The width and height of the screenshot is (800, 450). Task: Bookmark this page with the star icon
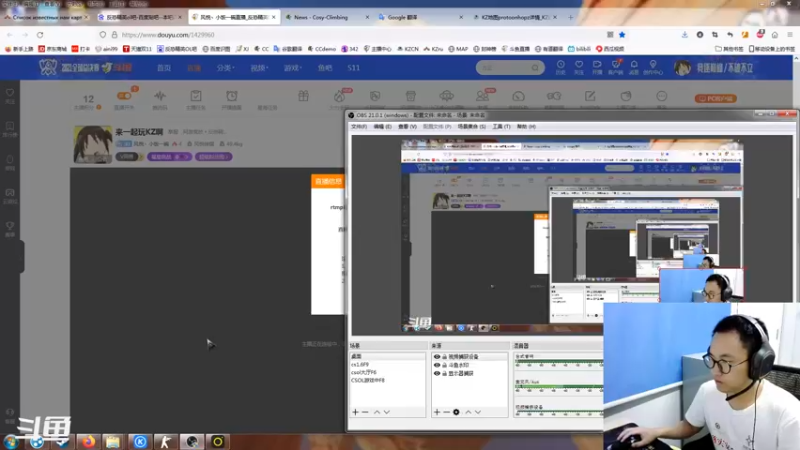pyautogui.click(x=622, y=35)
